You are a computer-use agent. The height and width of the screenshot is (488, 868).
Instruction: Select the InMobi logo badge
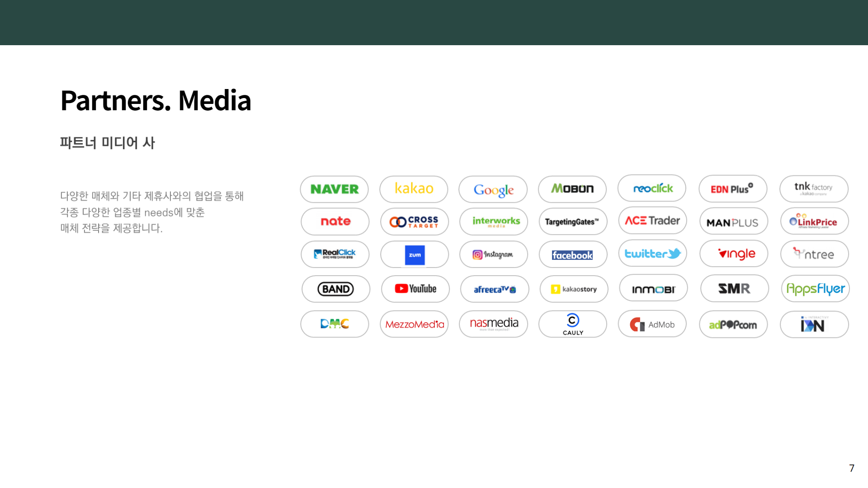tap(653, 288)
